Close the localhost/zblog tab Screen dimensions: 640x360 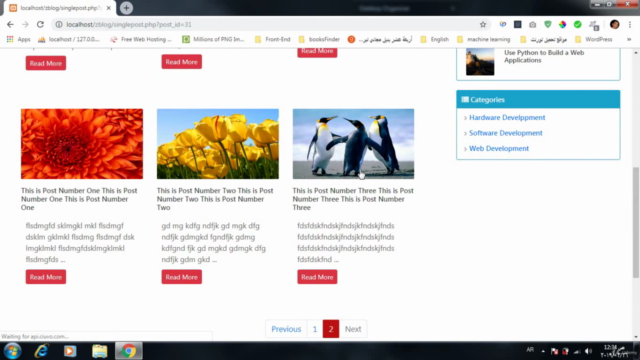click(x=109, y=8)
